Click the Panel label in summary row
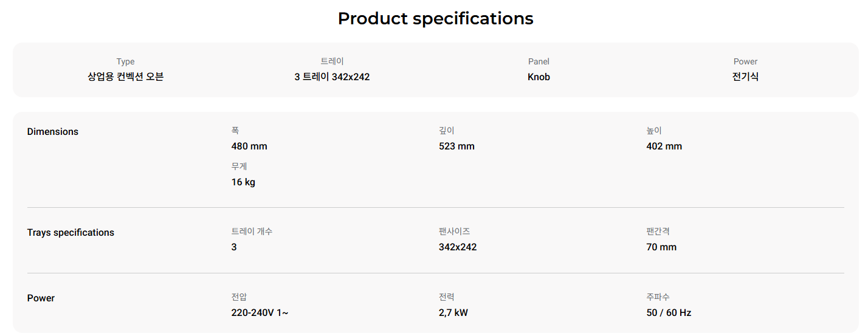This screenshot has height=336, width=868. coord(539,61)
